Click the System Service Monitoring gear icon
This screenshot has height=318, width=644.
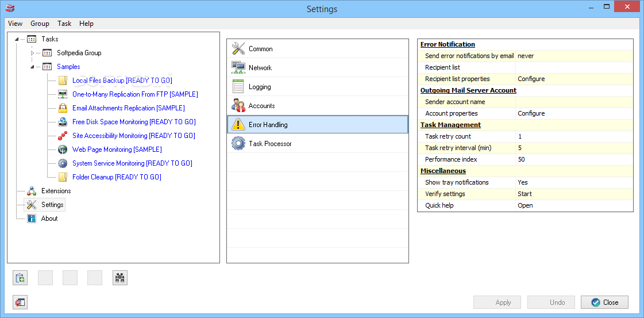(x=63, y=163)
